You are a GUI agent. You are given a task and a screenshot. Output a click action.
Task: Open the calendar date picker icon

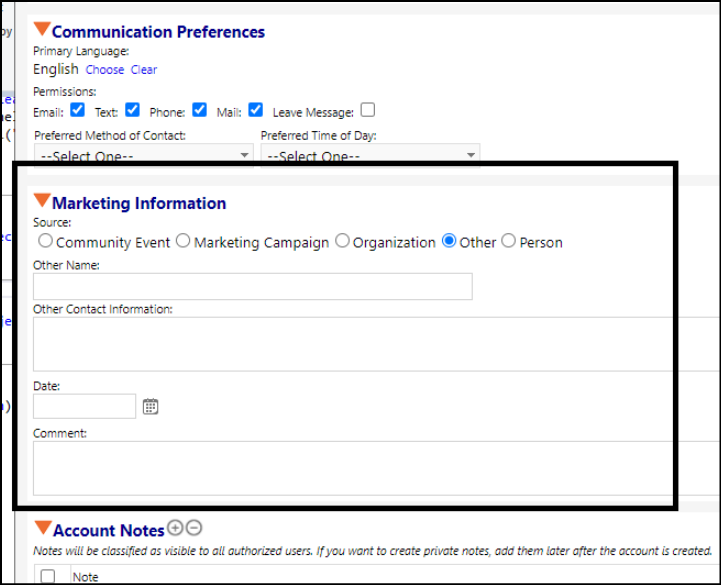click(x=150, y=407)
